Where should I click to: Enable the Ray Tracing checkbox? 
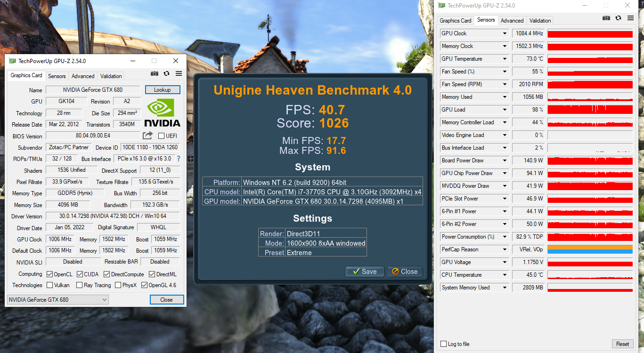79,285
